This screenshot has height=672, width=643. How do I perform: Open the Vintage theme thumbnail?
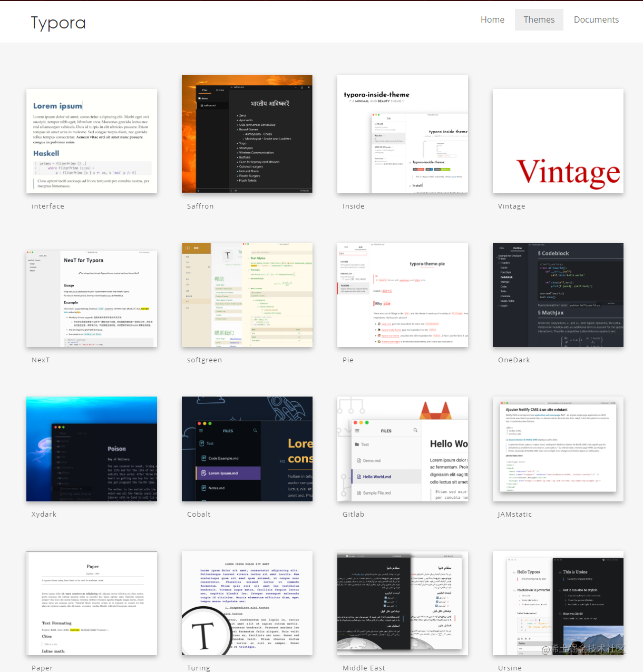pyautogui.click(x=558, y=141)
